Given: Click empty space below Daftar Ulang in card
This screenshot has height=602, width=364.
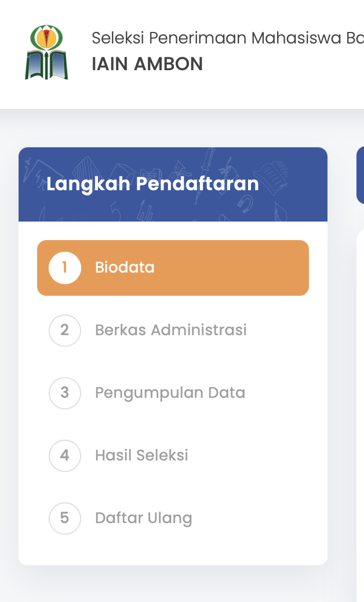Looking at the screenshot, I should [x=173, y=549].
